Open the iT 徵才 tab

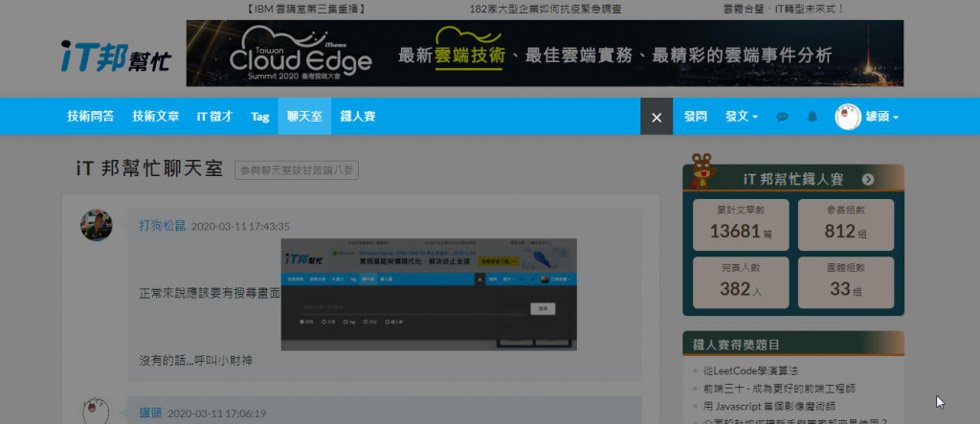click(x=214, y=117)
